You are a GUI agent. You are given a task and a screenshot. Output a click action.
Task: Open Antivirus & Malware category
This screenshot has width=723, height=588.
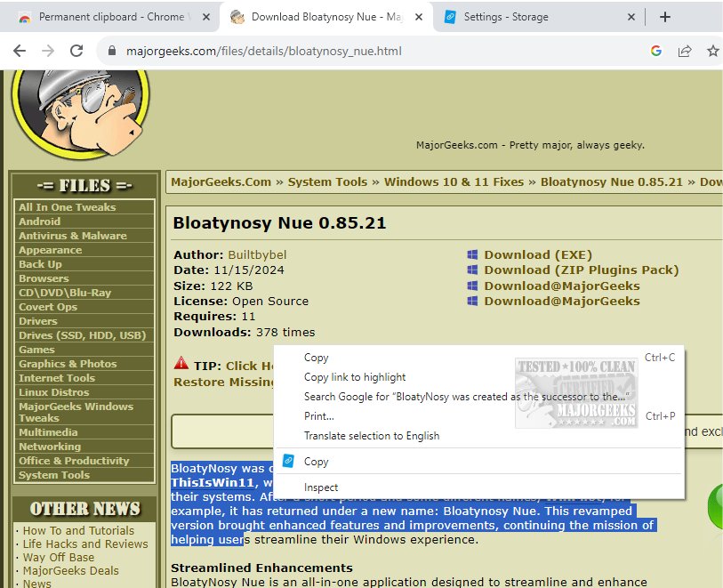click(x=84, y=236)
